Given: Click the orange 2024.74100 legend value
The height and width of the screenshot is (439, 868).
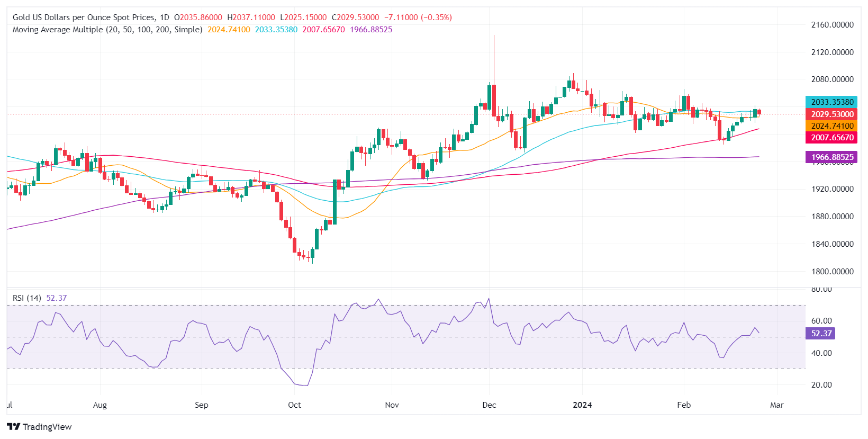Looking at the screenshot, I should [229, 30].
